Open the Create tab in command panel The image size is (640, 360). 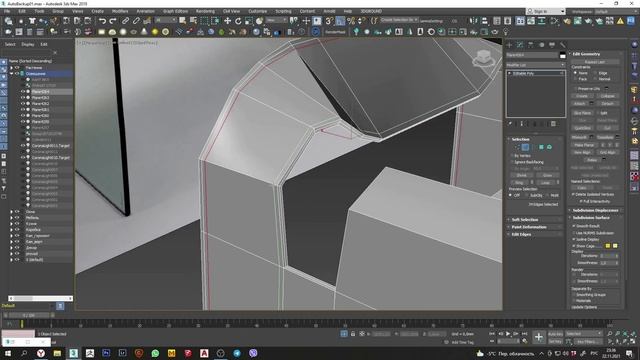509,44
